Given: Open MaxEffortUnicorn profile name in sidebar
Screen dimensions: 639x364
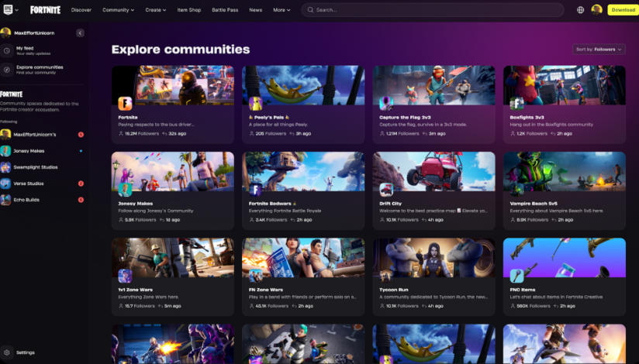Looking at the screenshot, I should pos(34,33).
